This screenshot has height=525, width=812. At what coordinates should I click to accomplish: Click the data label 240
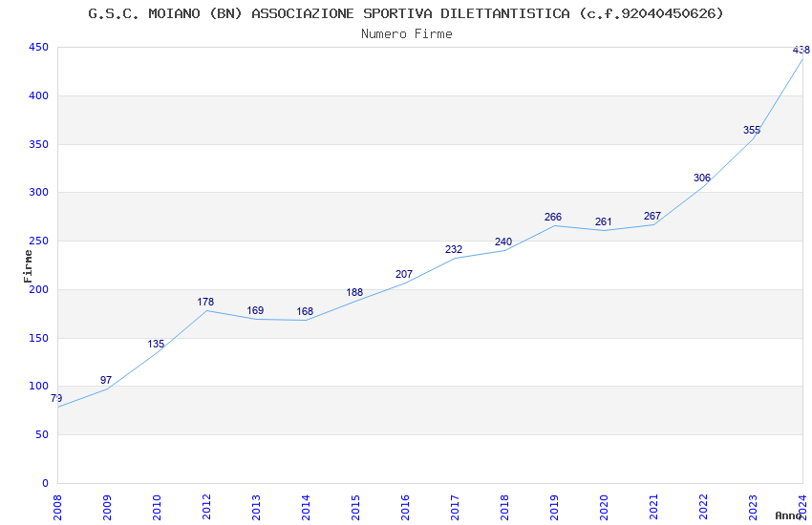click(503, 241)
